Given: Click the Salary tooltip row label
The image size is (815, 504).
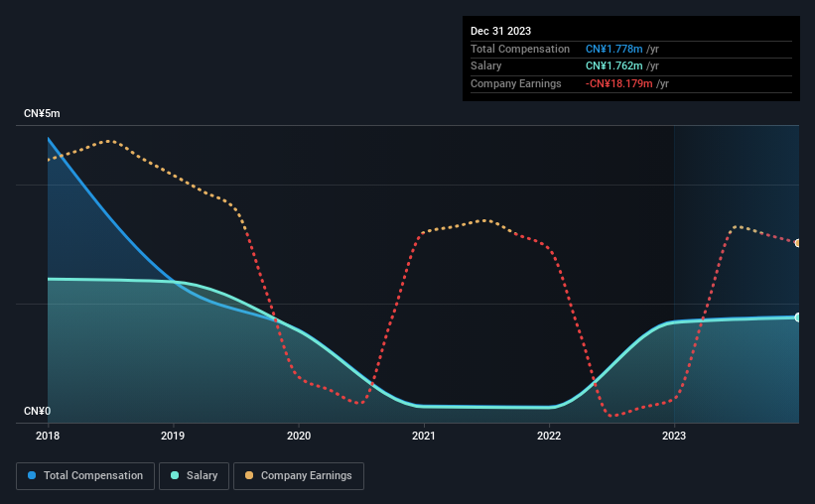Looking at the screenshot, I should (x=486, y=66).
